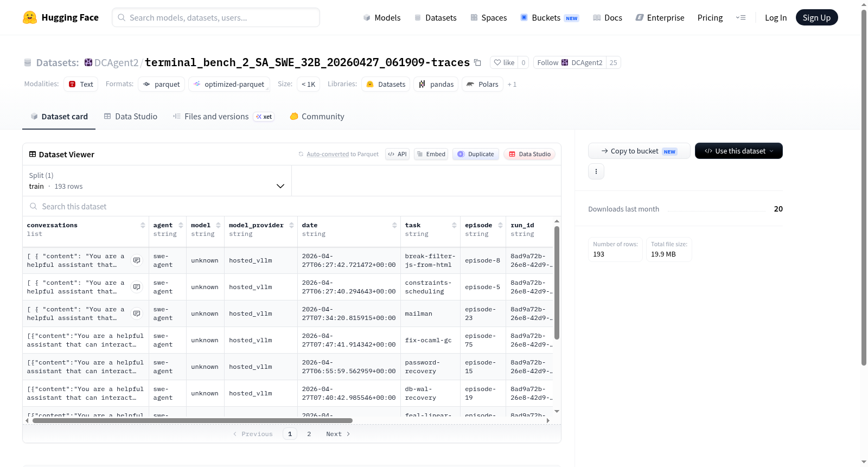Click the API button in viewer
Screen dimensions: 868x467
click(397, 154)
